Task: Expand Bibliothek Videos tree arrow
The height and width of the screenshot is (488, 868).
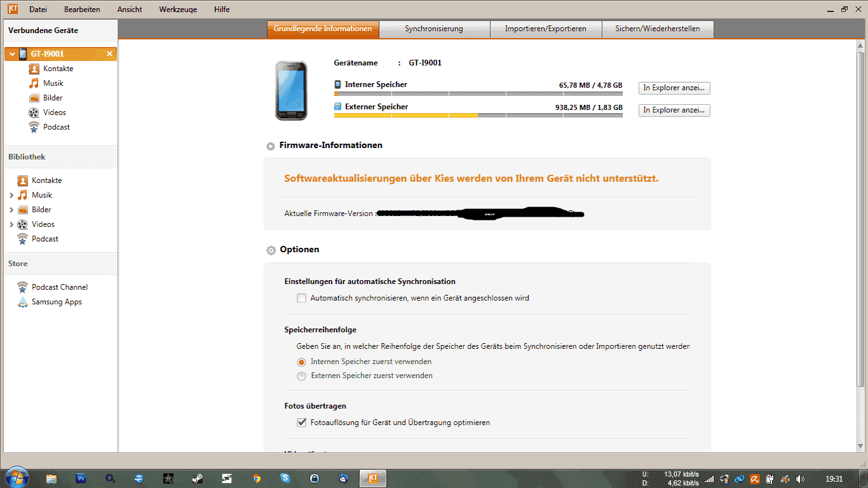Action: [11, 224]
